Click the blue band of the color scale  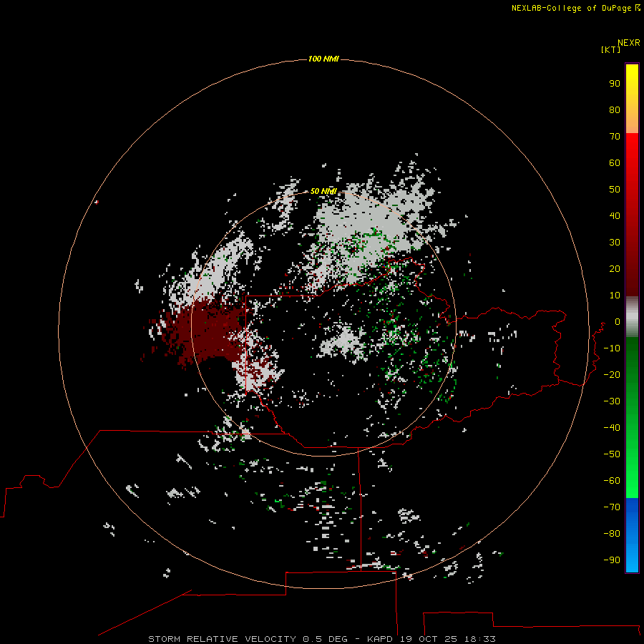point(632,535)
